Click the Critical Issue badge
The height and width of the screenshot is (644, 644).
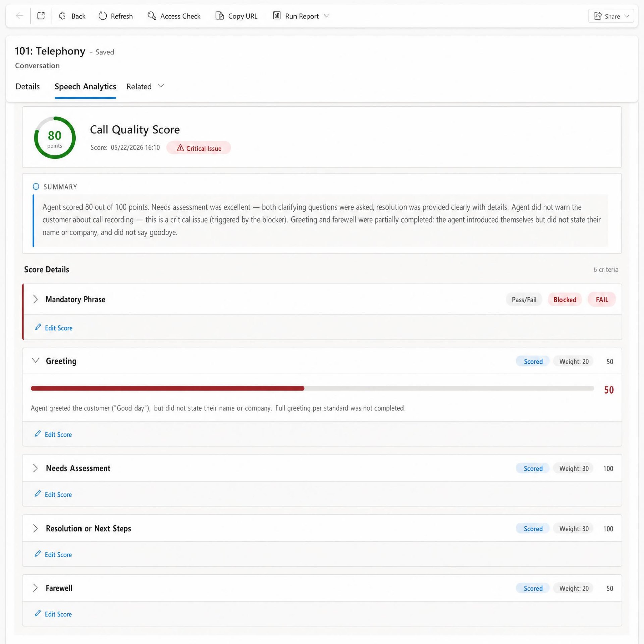coord(199,148)
